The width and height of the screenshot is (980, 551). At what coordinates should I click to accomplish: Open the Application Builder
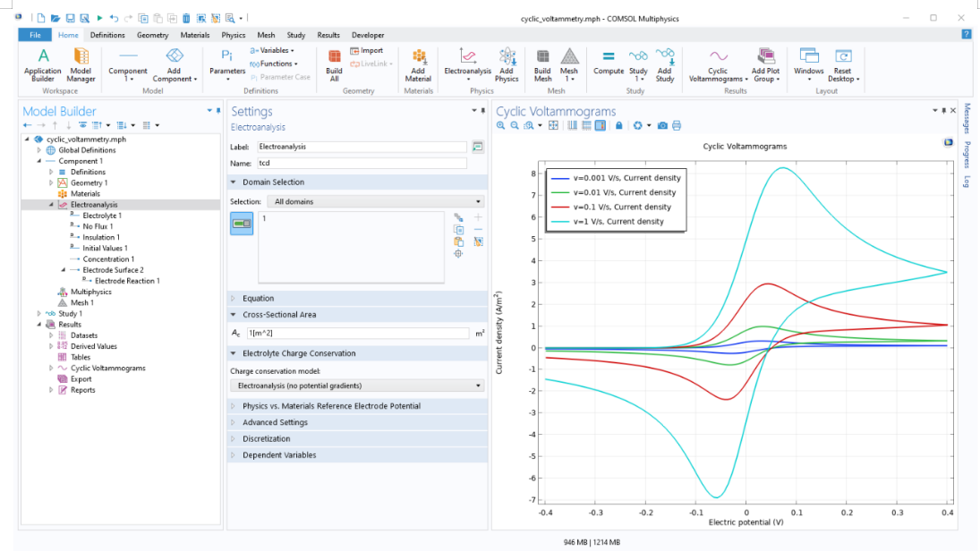click(x=42, y=65)
